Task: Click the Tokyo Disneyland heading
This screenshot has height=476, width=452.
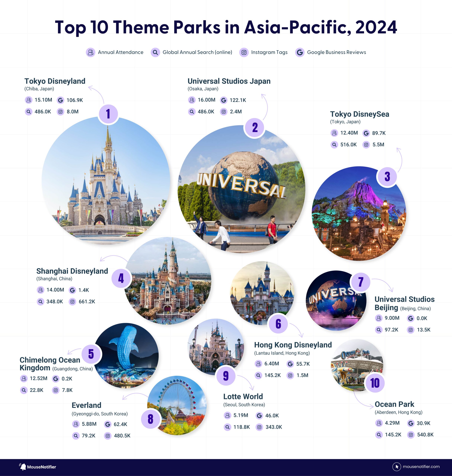Action: coord(55,81)
